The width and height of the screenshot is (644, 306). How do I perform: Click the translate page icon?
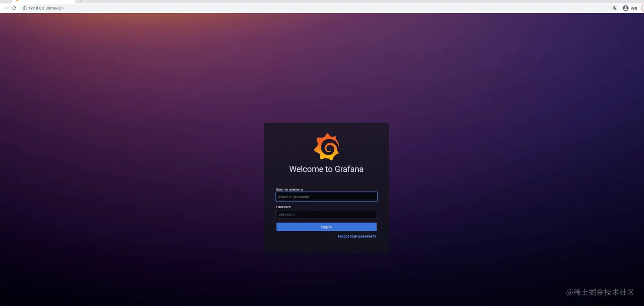click(615, 8)
